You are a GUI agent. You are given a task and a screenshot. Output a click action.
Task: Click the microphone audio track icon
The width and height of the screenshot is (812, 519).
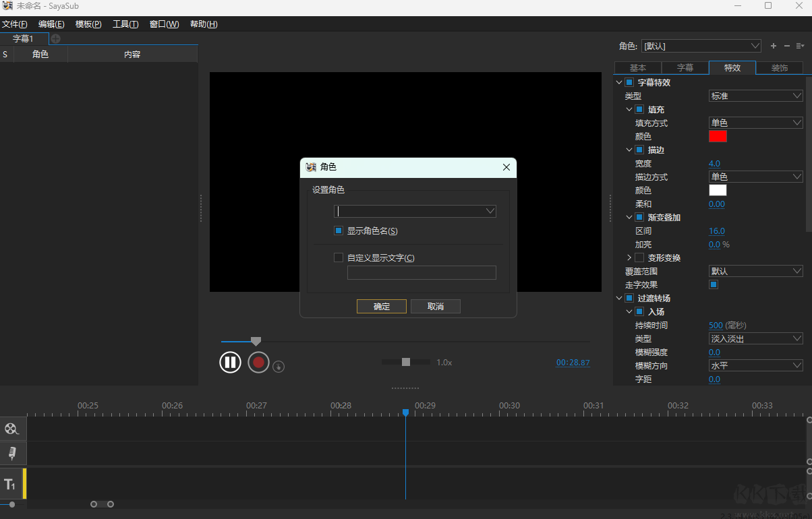click(12, 453)
